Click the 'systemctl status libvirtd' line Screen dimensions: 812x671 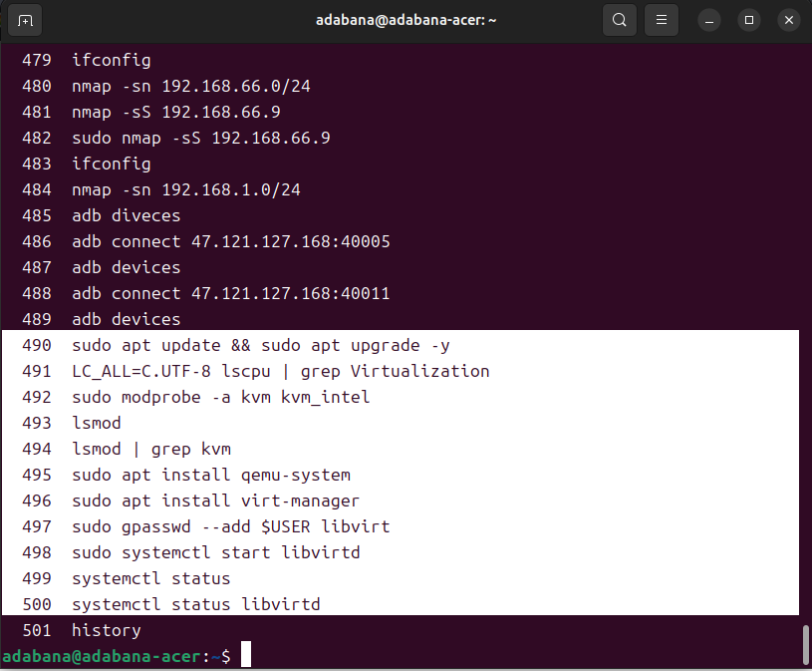pos(195,604)
